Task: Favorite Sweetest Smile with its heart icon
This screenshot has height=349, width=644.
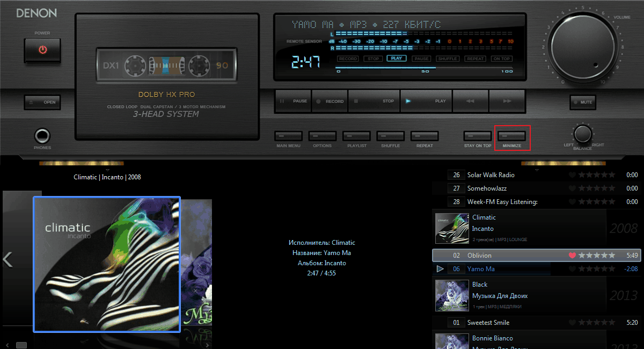Action: point(572,323)
